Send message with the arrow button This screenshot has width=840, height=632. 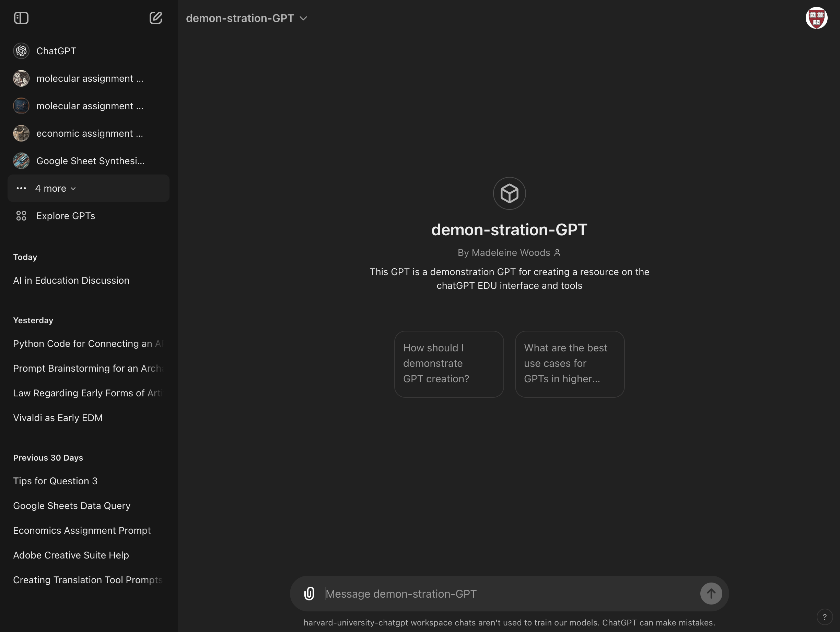tap(711, 593)
